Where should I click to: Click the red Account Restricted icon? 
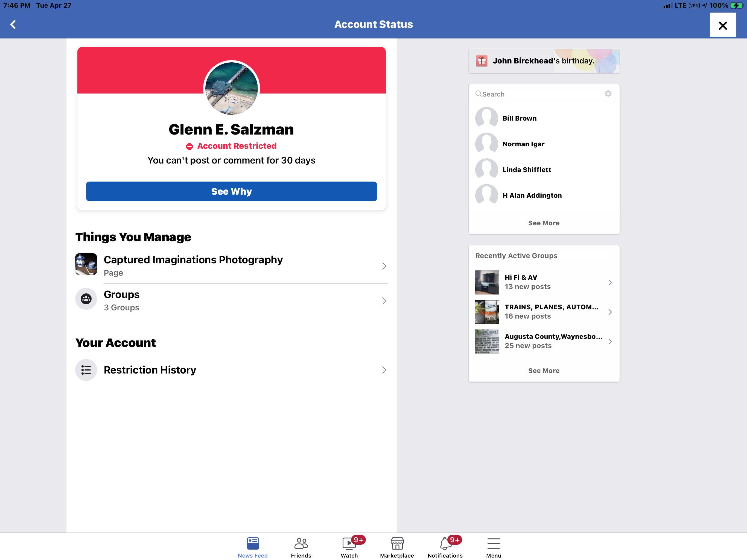coord(189,146)
